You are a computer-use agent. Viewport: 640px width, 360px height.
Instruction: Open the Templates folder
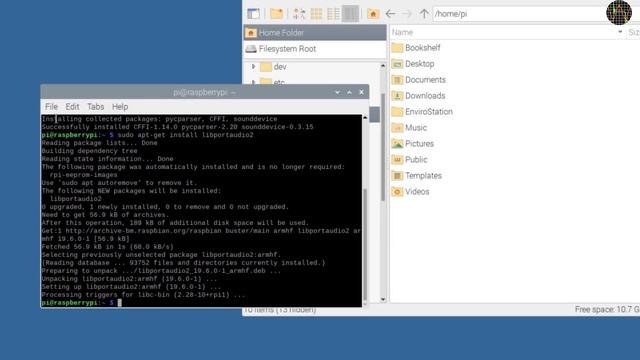417,176
